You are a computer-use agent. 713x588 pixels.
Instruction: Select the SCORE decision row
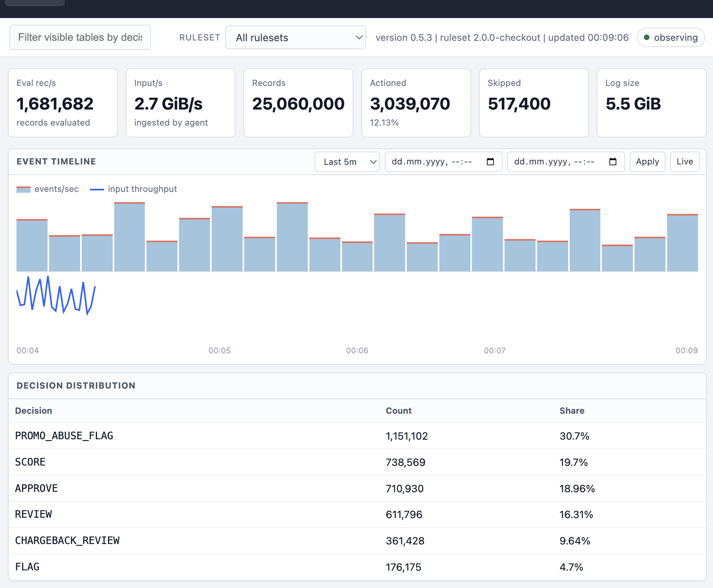pos(357,462)
